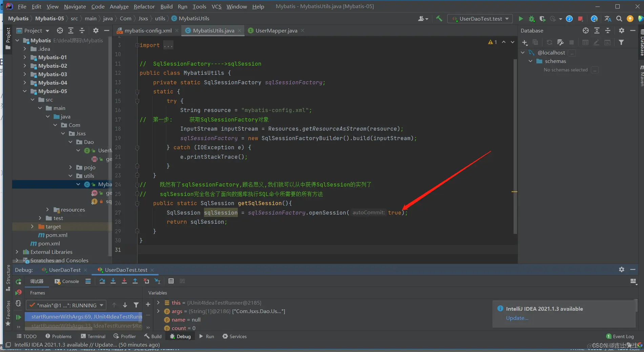This screenshot has height=352, width=644.
Task: Filter frames with the funnel icon
Action: (x=136, y=305)
